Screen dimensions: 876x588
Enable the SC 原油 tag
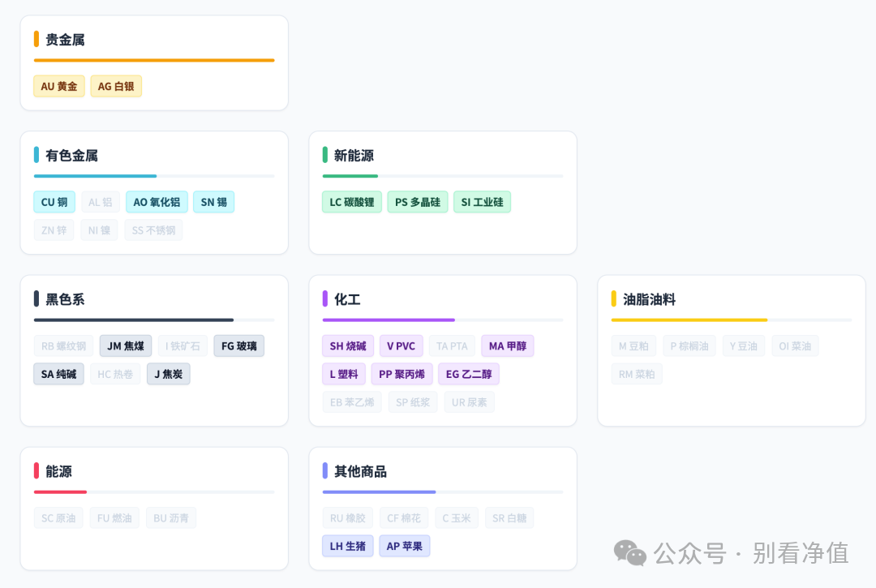(58, 517)
